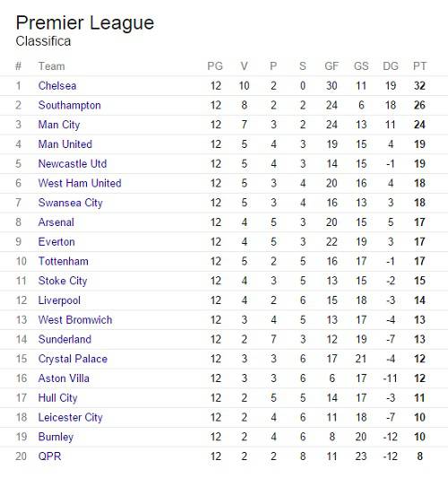The height and width of the screenshot is (478, 448).
Task: Select the Arsenal team link
Action: tap(56, 222)
